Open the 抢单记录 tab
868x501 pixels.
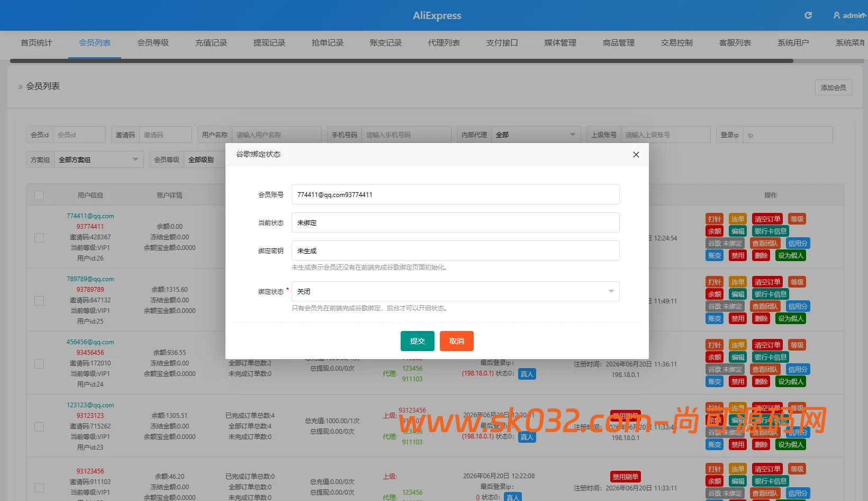tap(328, 43)
